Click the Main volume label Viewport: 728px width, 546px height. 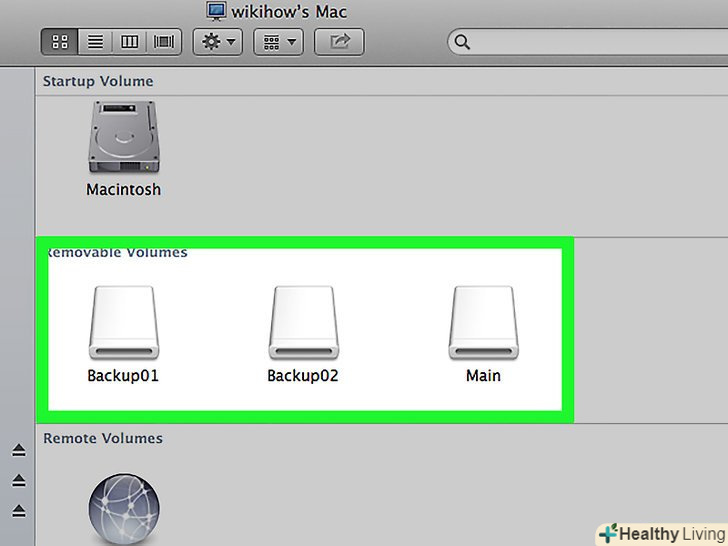pos(483,375)
